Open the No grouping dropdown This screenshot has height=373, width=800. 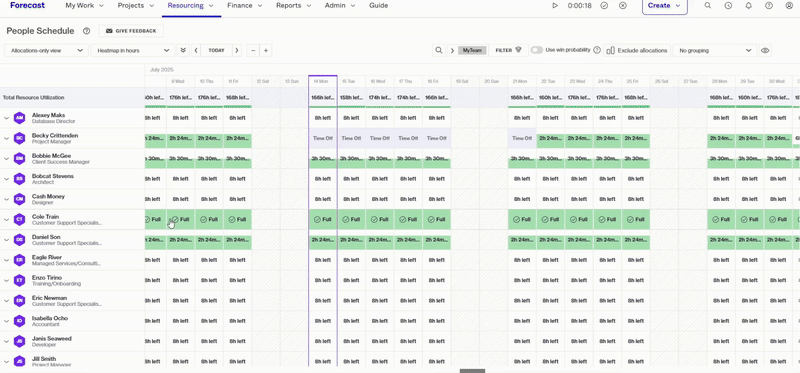[x=714, y=51]
